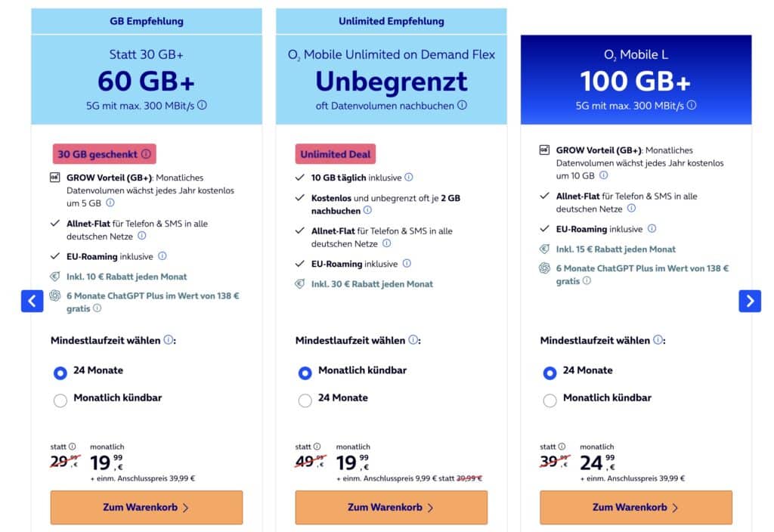Click info icon beside 10 GB täglich inklusive

tap(409, 178)
